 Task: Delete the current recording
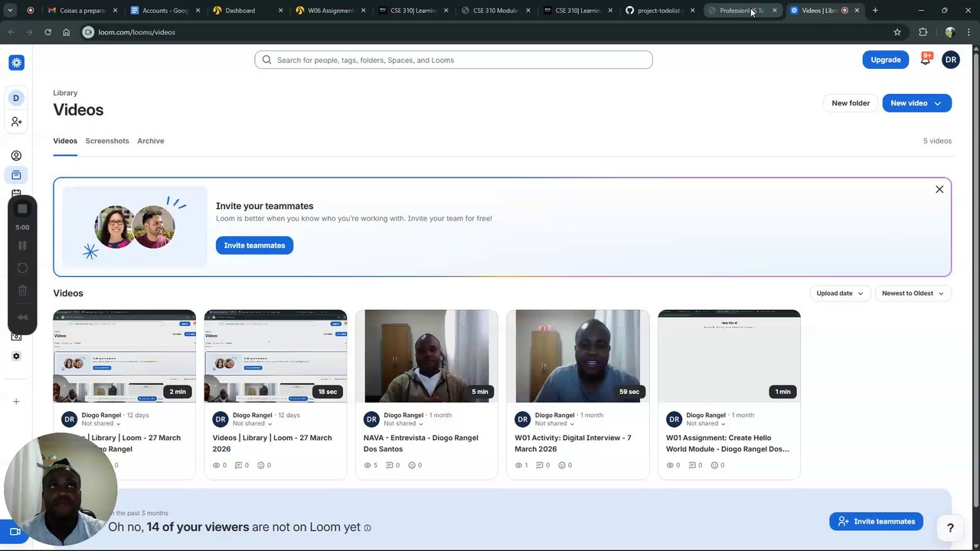pyautogui.click(x=22, y=290)
